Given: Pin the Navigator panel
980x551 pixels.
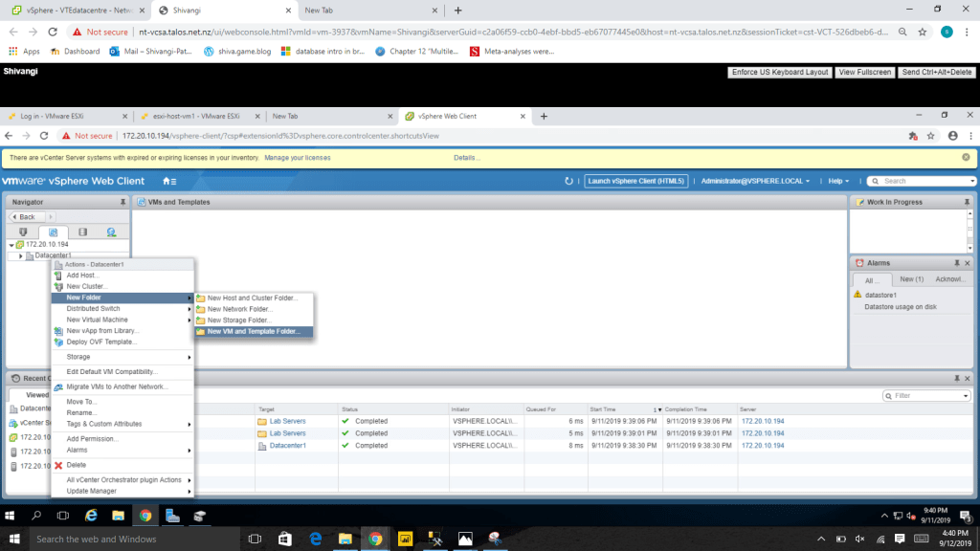Looking at the screenshot, I should [122, 202].
